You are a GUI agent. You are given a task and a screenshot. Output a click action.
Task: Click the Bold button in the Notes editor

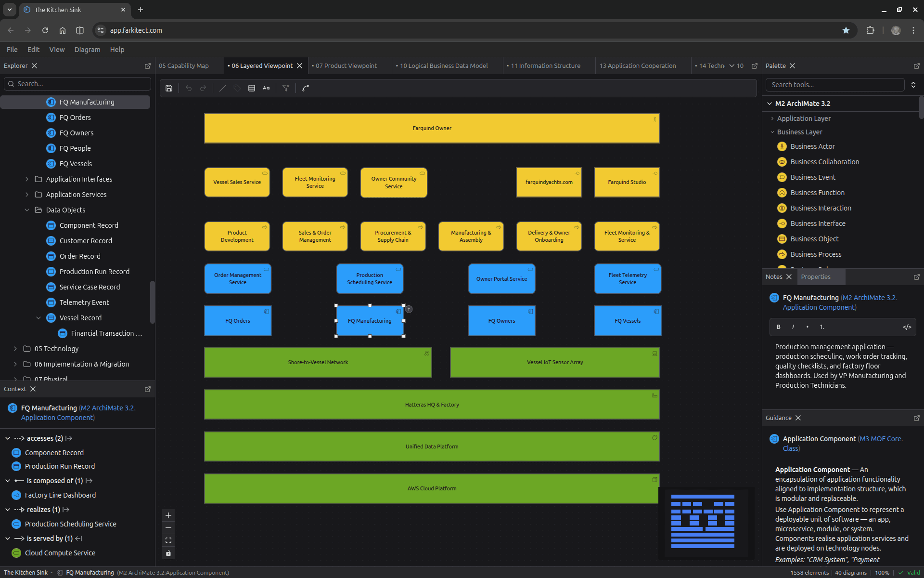click(779, 327)
